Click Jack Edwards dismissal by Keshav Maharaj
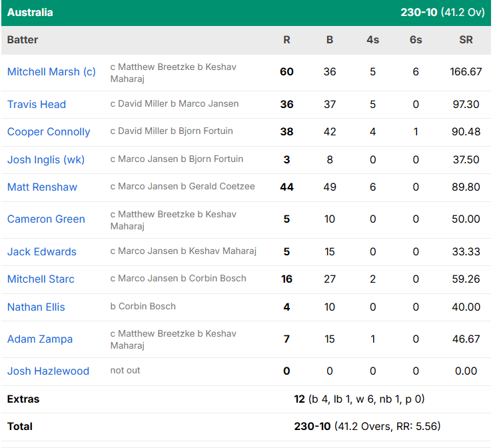 pos(183,251)
